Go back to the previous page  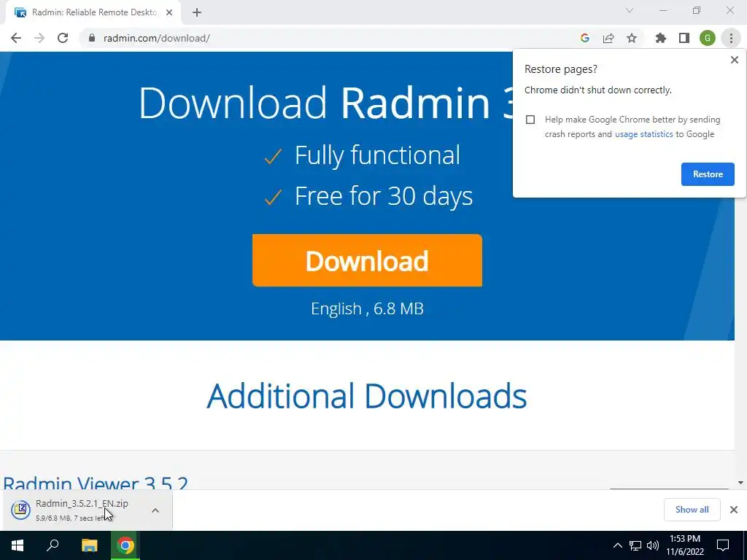(x=16, y=38)
